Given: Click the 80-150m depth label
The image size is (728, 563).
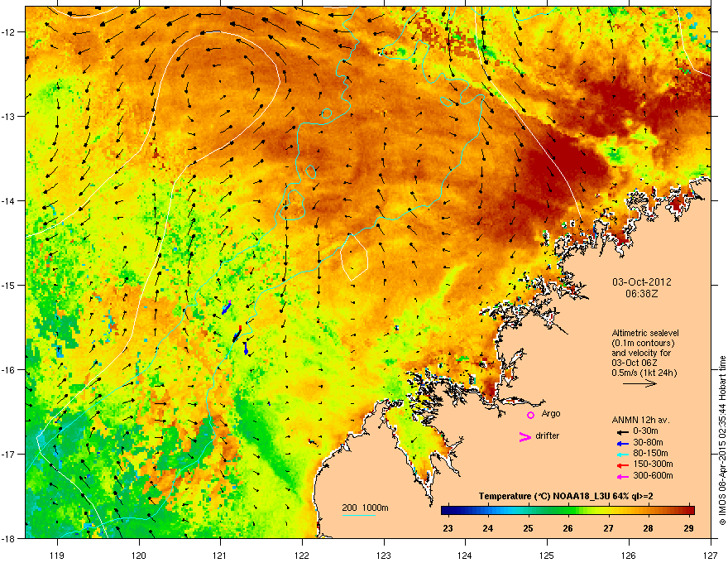Looking at the screenshot, I should tap(650, 453).
